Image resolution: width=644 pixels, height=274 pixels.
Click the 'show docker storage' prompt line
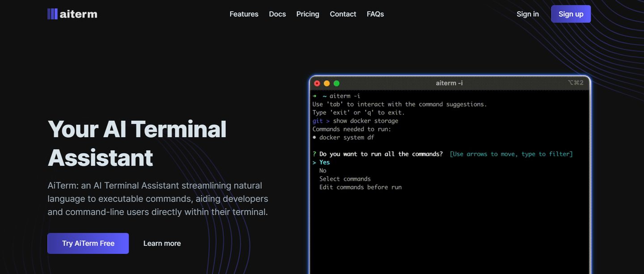[356, 121]
